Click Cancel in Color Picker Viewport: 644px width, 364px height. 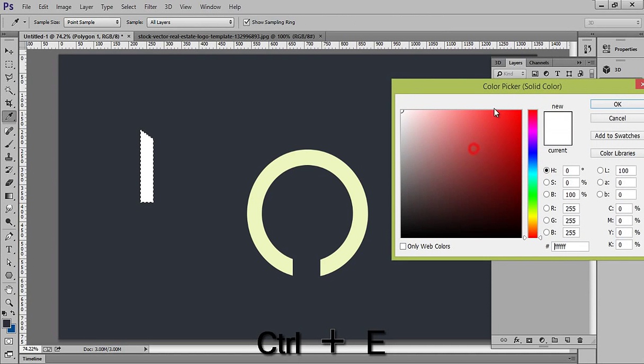click(x=618, y=118)
